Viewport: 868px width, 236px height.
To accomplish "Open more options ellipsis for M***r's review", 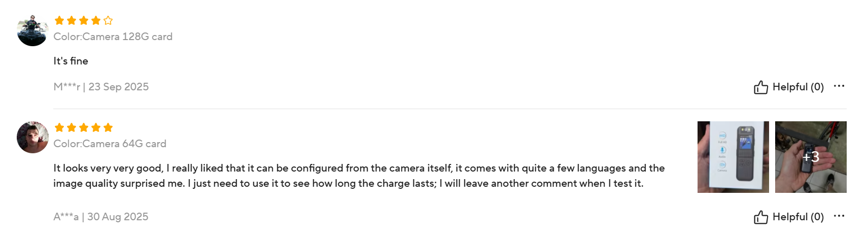I will [839, 86].
